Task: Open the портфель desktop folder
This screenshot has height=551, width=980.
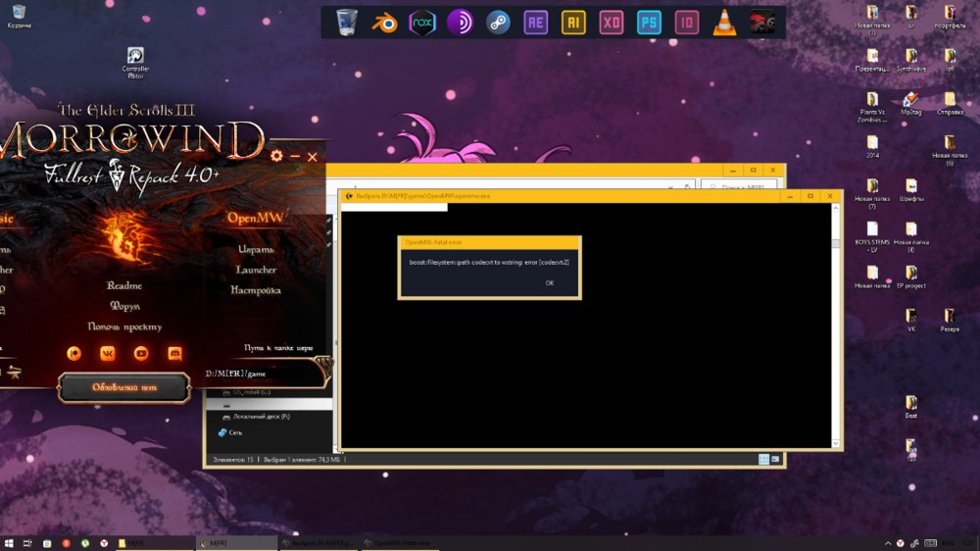Action: 950,17
